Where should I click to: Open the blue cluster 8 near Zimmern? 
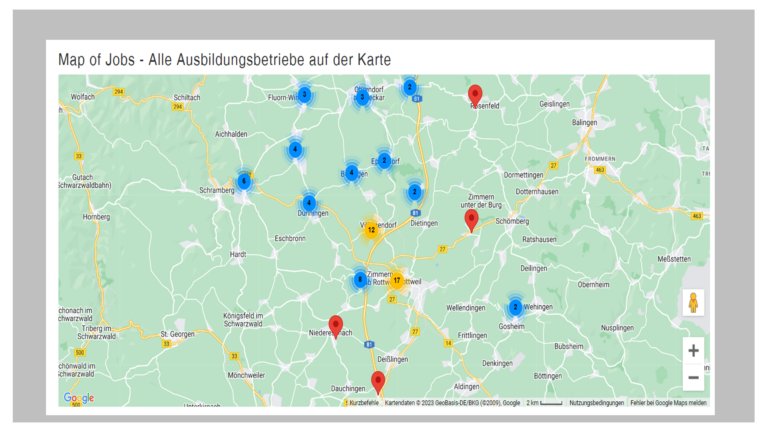(360, 280)
